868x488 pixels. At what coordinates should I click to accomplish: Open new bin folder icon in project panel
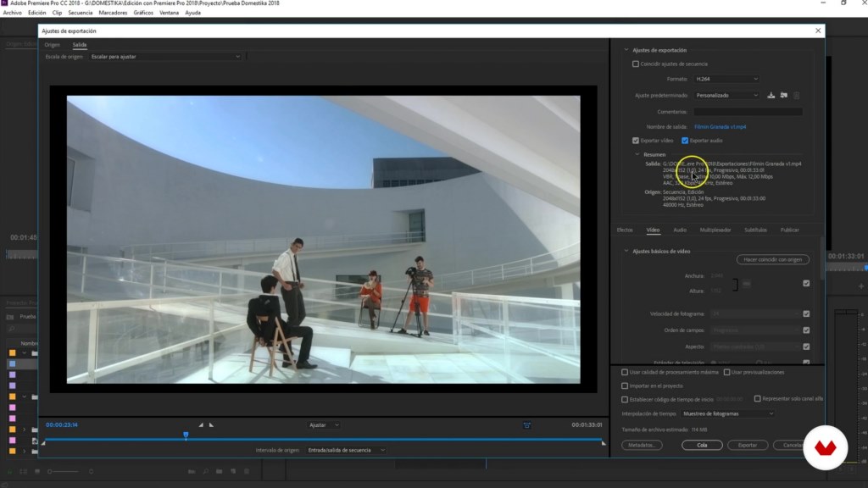[220, 471]
